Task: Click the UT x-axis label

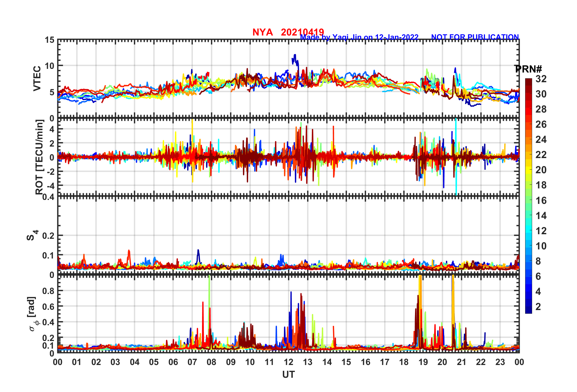Action: pyautogui.click(x=288, y=375)
